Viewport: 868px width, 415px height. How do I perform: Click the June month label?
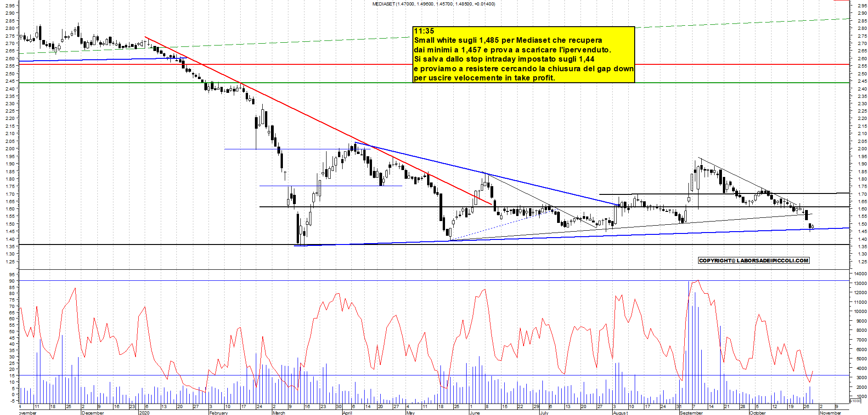click(474, 413)
